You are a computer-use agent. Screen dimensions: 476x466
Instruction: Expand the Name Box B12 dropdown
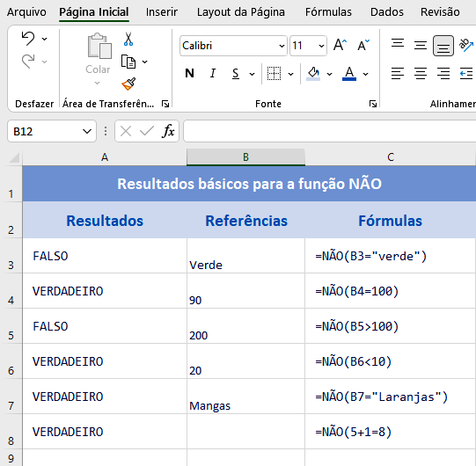coord(87,131)
